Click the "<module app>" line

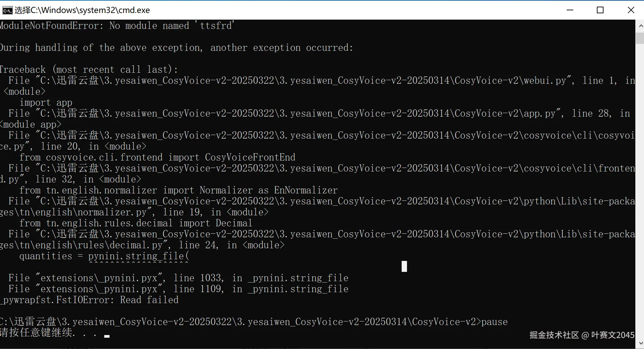tap(31, 124)
